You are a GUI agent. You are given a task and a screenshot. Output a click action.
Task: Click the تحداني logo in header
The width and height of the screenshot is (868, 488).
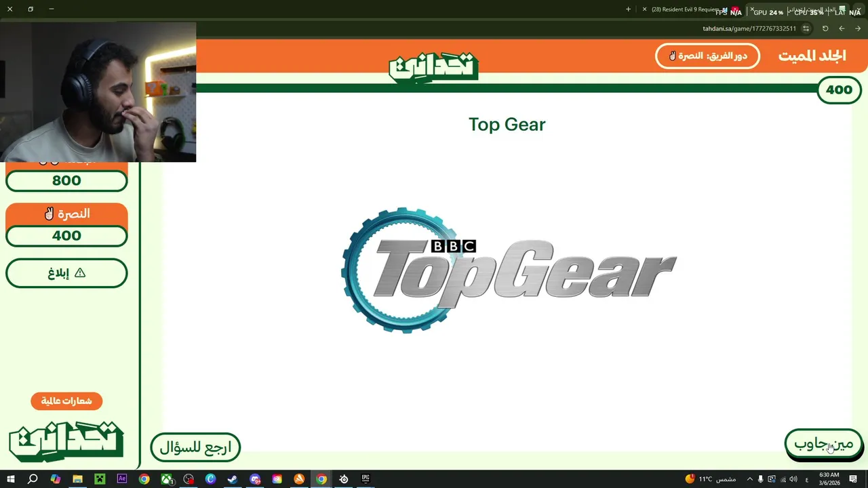(x=433, y=66)
